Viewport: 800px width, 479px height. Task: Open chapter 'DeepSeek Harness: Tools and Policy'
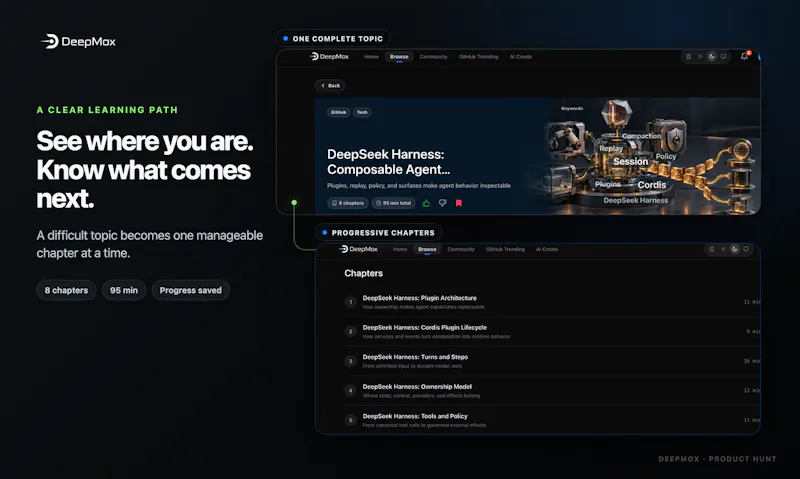click(552, 420)
